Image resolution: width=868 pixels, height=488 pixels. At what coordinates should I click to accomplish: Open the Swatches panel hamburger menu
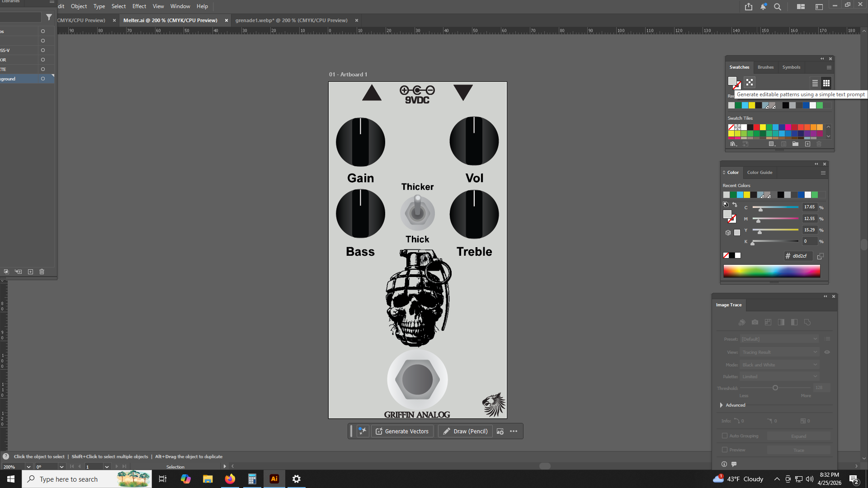[x=829, y=67]
